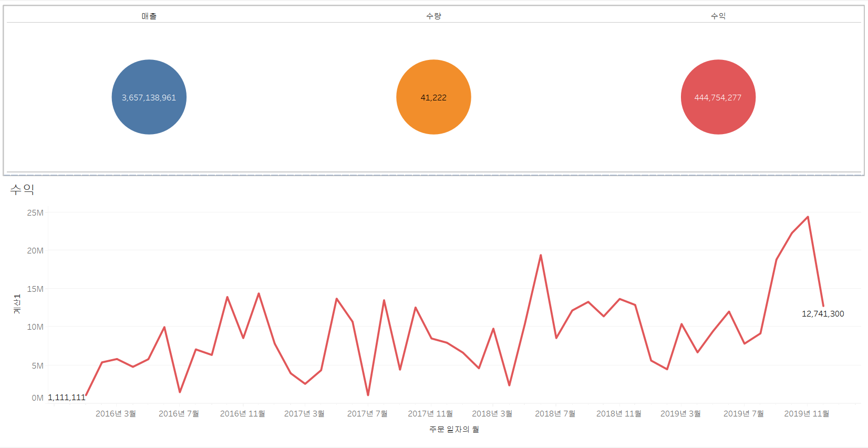Click the 15M axis tick label
868x448 pixels.
click(35, 289)
